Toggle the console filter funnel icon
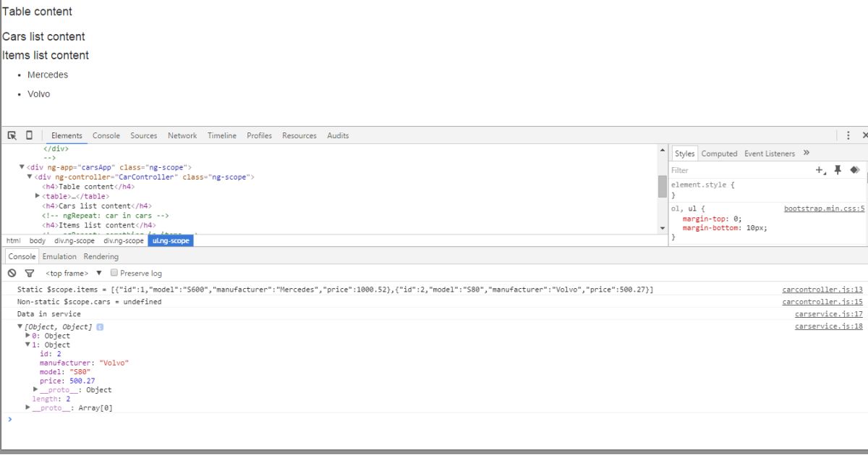Image resolution: width=868 pixels, height=456 pixels. click(30, 273)
